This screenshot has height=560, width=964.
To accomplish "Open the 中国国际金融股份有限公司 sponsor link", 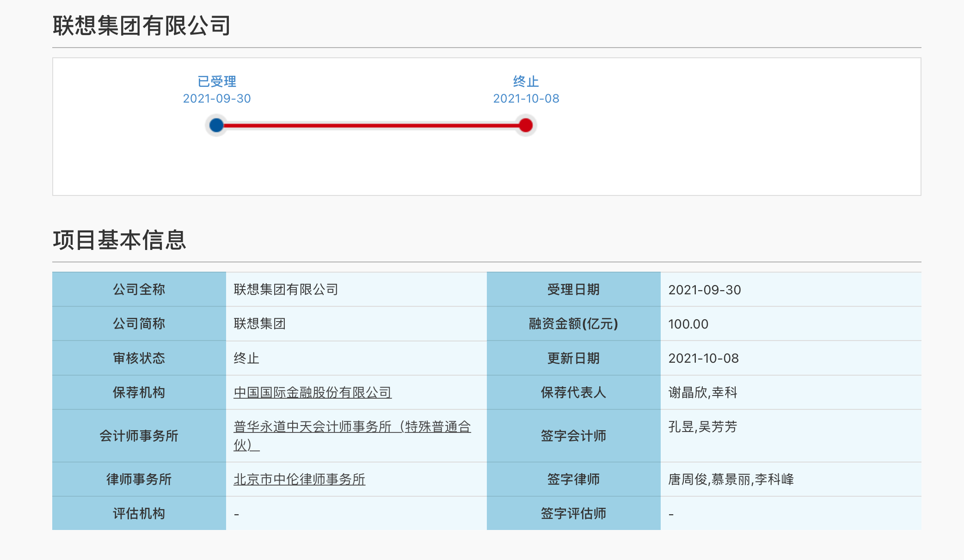I will tap(312, 392).
